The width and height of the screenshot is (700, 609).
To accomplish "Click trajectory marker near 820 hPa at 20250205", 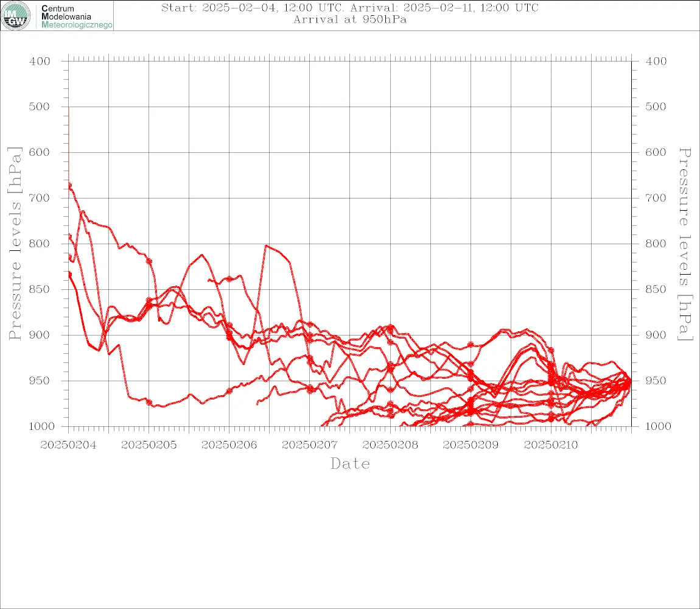I will point(149,261).
